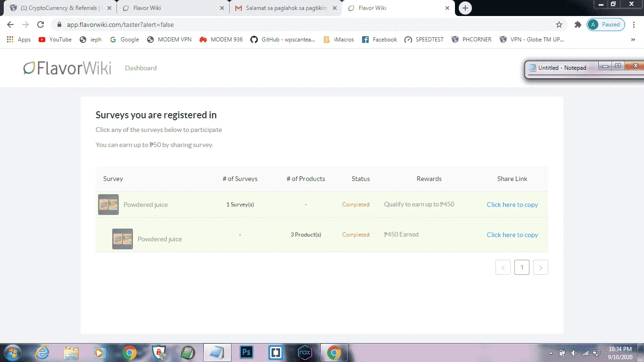Screen dimensions: 644x362
Task: Select page 1 in pagination
Action: (x=522, y=267)
